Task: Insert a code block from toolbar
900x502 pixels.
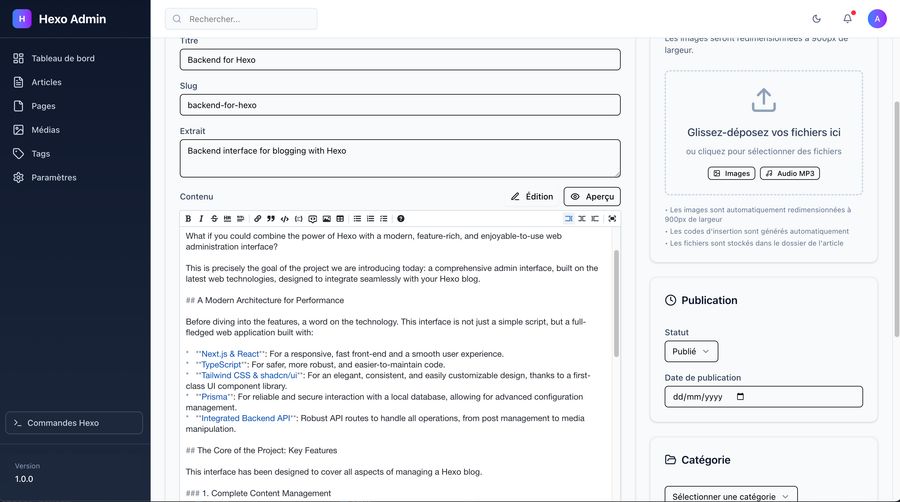Action: [298, 219]
